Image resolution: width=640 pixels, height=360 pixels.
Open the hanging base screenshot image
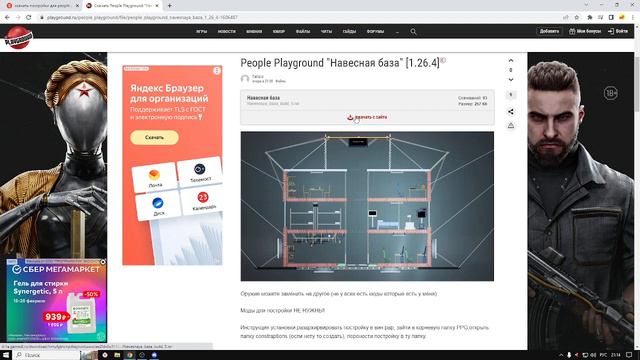(x=367, y=206)
